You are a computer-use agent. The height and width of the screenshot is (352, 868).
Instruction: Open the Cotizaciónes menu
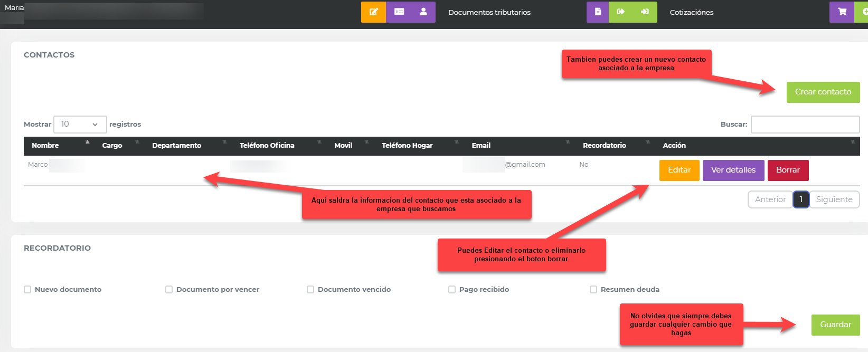pos(691,12)
